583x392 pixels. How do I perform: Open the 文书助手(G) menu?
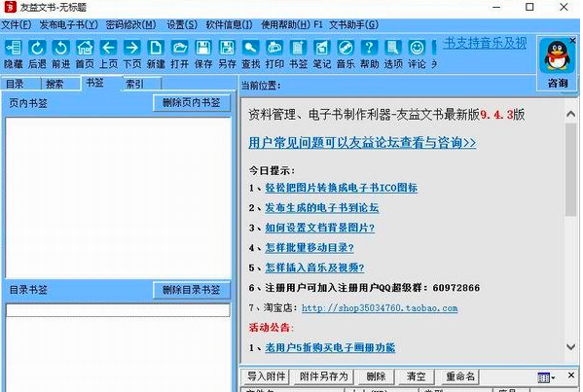click(x=353, y=25)
